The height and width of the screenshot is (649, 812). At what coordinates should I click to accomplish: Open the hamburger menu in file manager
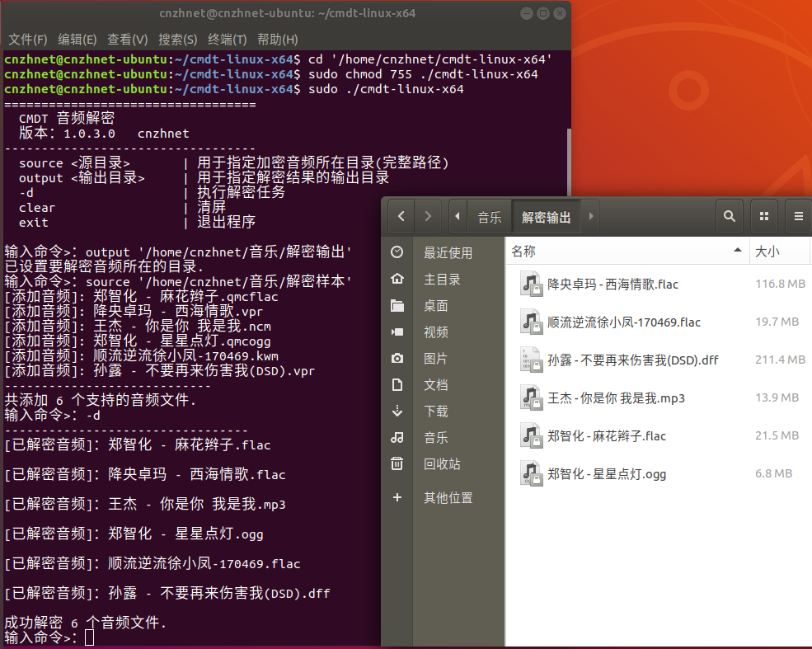[x=799, y=217]
